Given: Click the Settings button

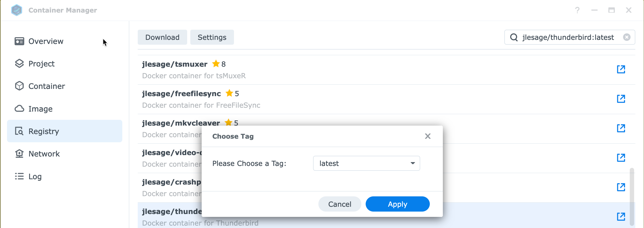Looking at the screenshot, I should (212, 37).
